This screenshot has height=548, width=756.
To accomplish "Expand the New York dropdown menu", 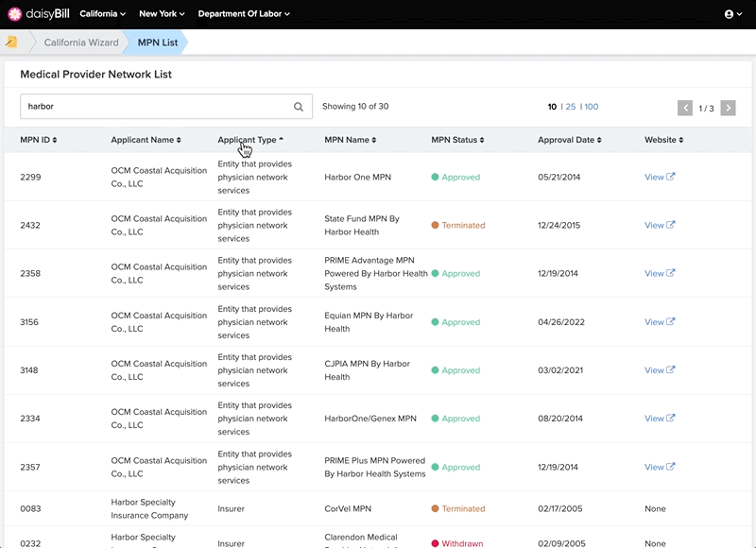I will 162,14.
